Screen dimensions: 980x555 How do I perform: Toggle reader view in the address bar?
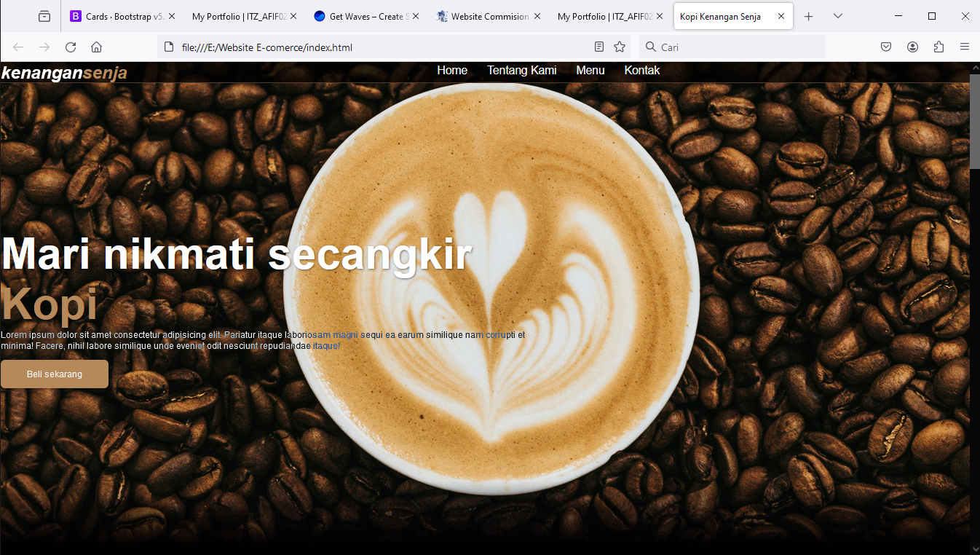tap(598, 47)
